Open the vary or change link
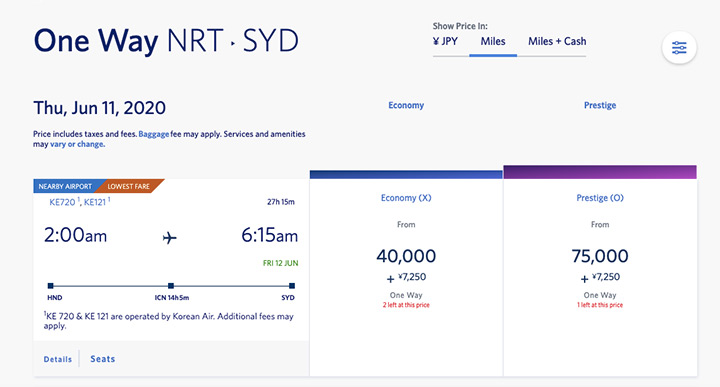This screenshot has height=387, width=720. pos(77,144)
